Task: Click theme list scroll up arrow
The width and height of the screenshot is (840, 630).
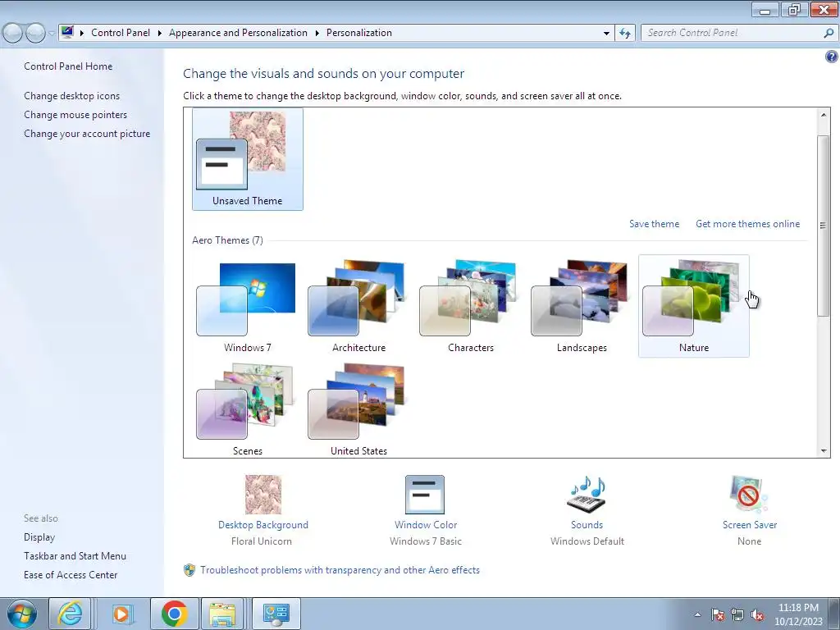Action: (x=824, y=115)
